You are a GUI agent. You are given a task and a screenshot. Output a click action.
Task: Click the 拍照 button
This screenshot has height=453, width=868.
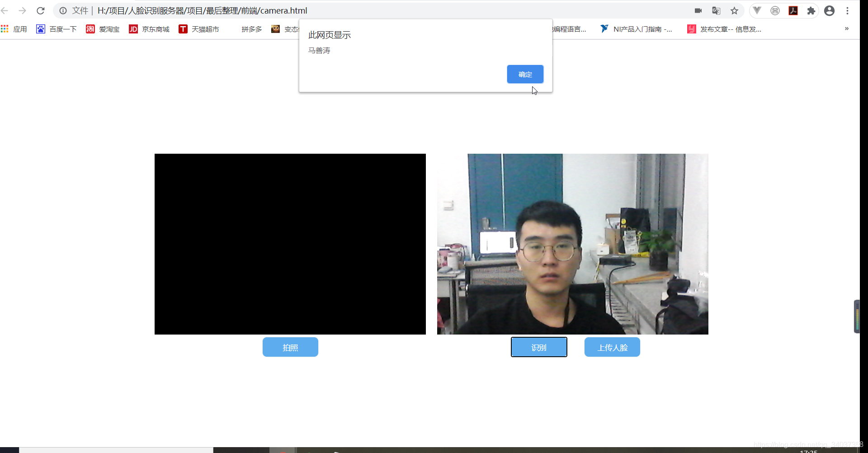[x=290, y=347]
